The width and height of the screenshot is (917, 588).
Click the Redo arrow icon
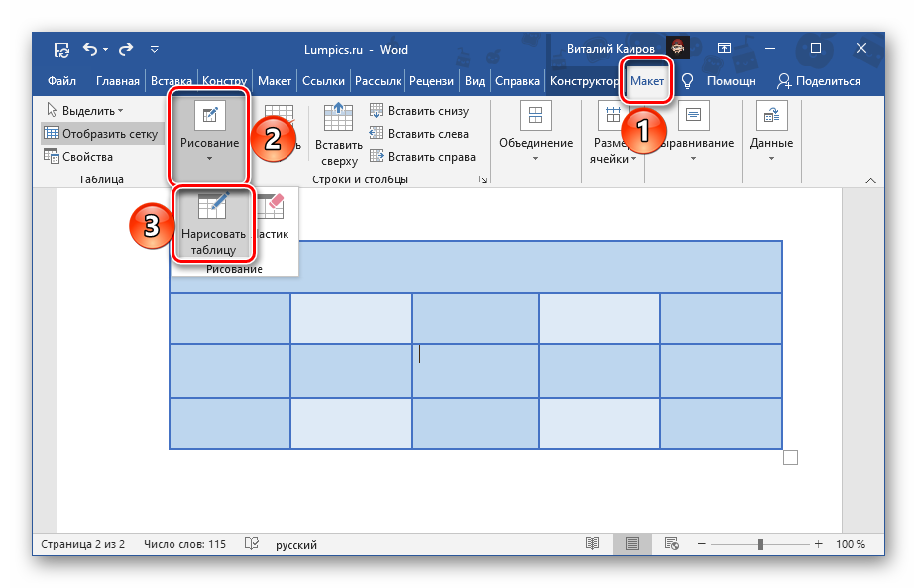pos(126,49)
